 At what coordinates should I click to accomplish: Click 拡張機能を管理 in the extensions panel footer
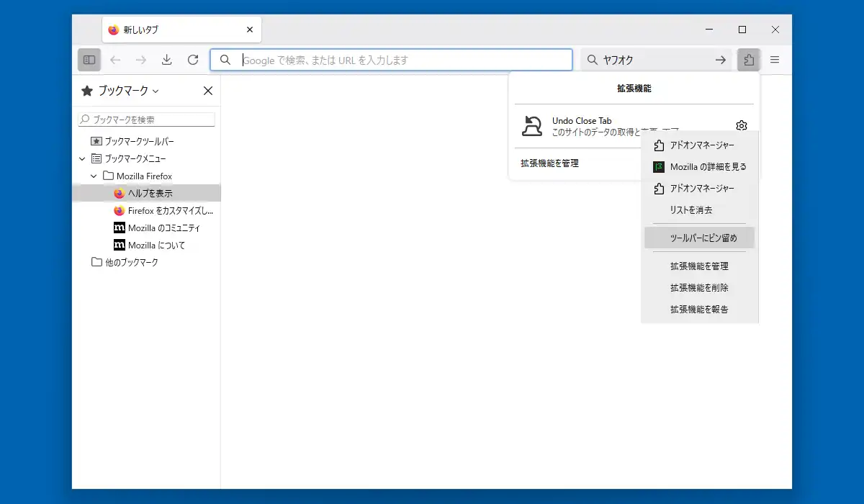click(549, 163)
